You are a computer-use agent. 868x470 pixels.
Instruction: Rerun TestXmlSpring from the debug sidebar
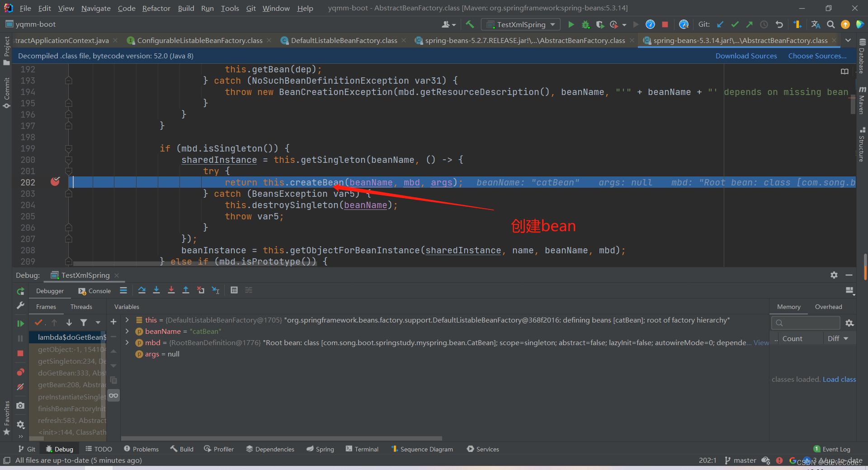20,291
